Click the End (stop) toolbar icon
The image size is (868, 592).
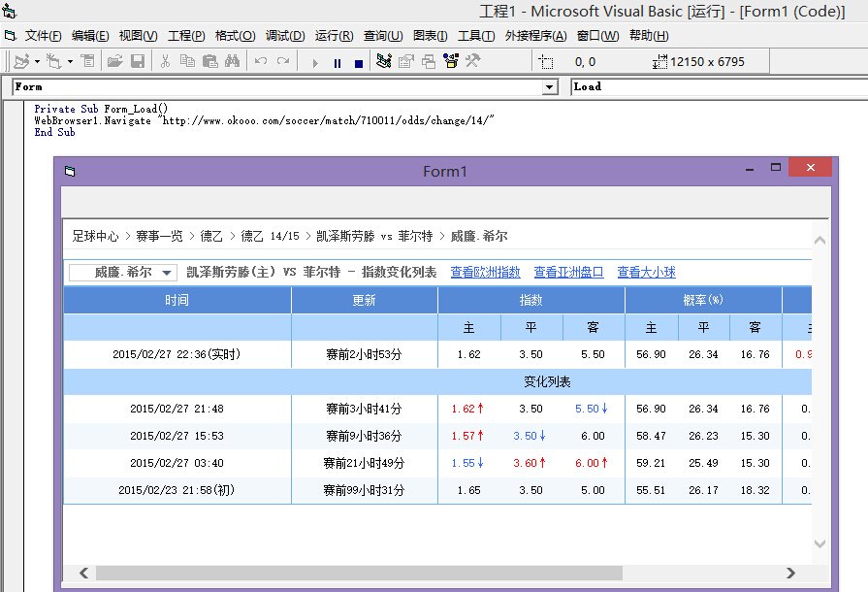(x=360, y=61)
